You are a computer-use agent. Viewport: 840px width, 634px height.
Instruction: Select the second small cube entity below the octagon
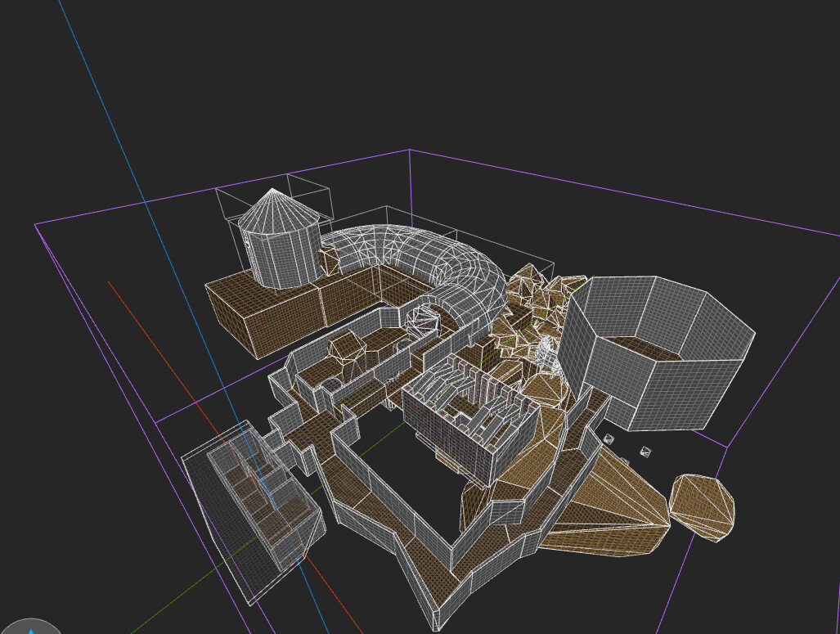[645, 451]
